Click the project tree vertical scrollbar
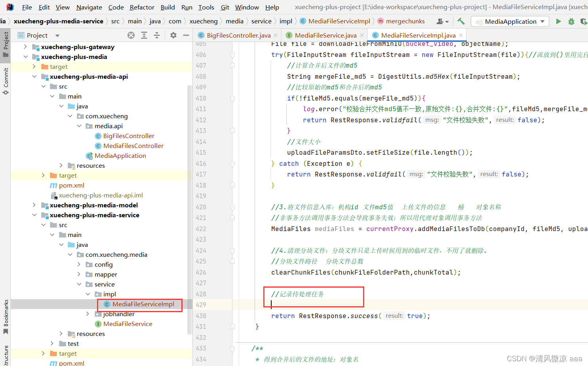The width and height of the screenshot is (588, 366). point(190,210)
